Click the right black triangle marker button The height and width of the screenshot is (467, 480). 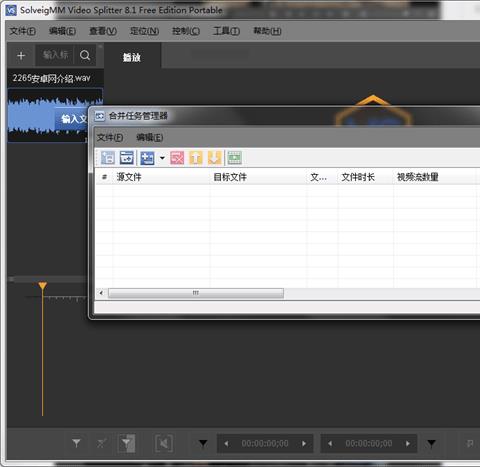431,443
